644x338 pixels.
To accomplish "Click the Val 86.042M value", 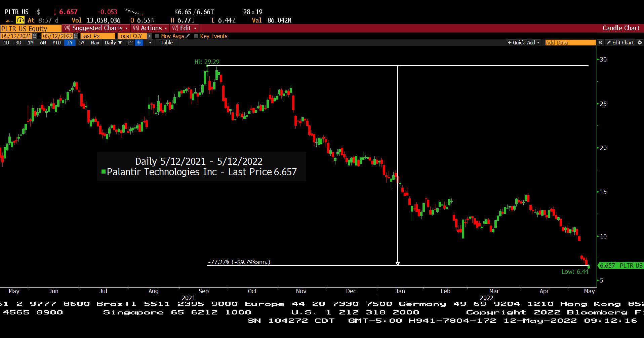I will [272, 21].
